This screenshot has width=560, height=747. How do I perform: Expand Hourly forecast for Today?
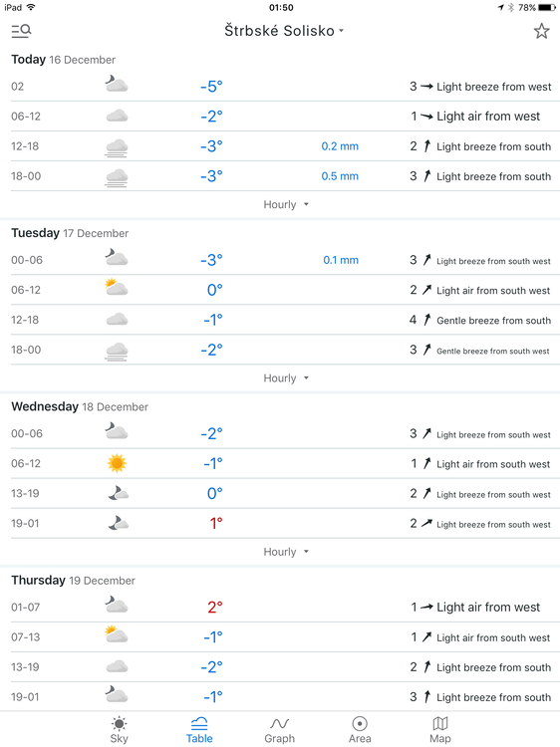pyautogui.click(x=286, y=204)
